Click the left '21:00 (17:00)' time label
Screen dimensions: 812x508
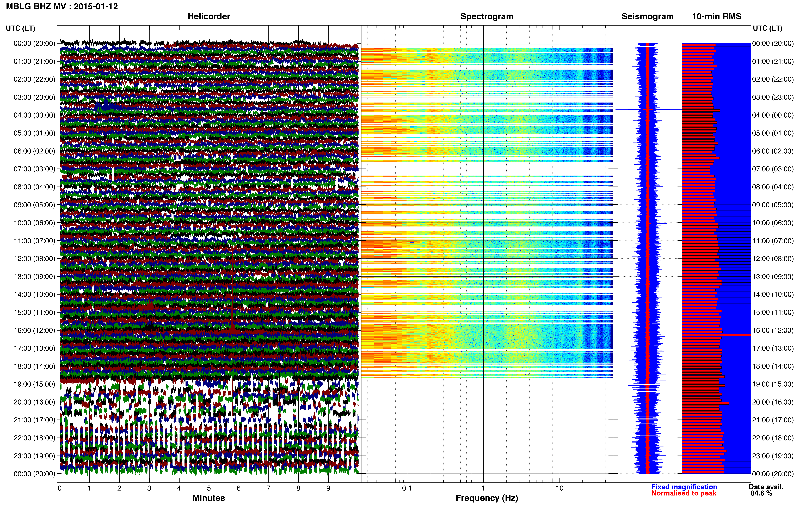click(34, 420)
